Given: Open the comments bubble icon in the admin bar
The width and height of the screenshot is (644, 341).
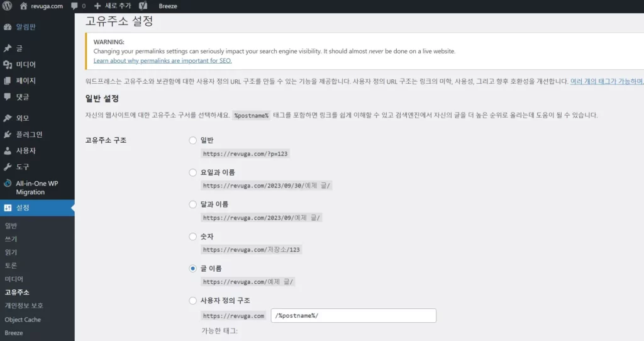Looking at the screenshot, I should [x=74, y=6].
